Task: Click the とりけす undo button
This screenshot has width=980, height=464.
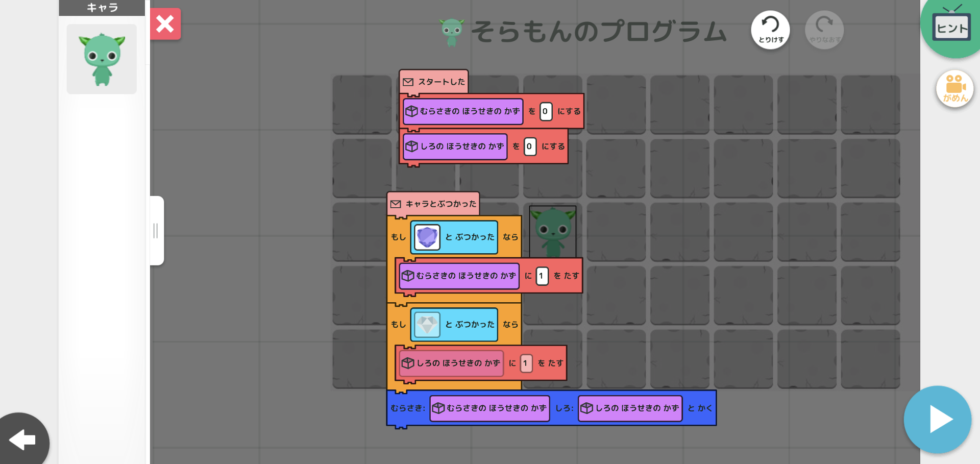Action: point(770,30)
